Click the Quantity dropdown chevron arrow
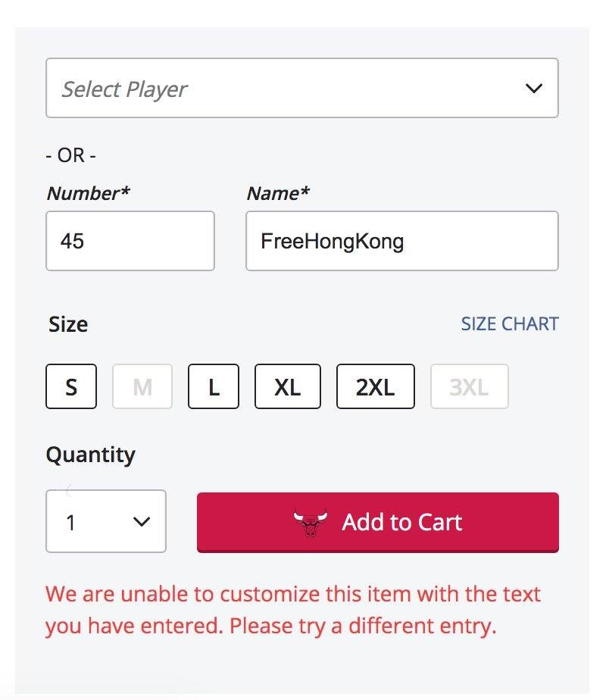The height and width of the screenshot is (700, 609). 142,522
